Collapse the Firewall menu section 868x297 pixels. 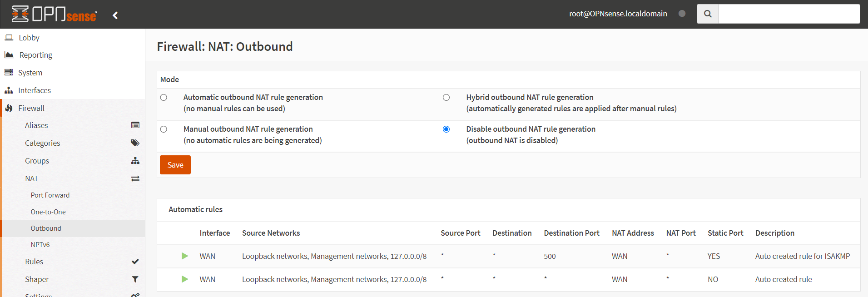(x=31, y=108)
